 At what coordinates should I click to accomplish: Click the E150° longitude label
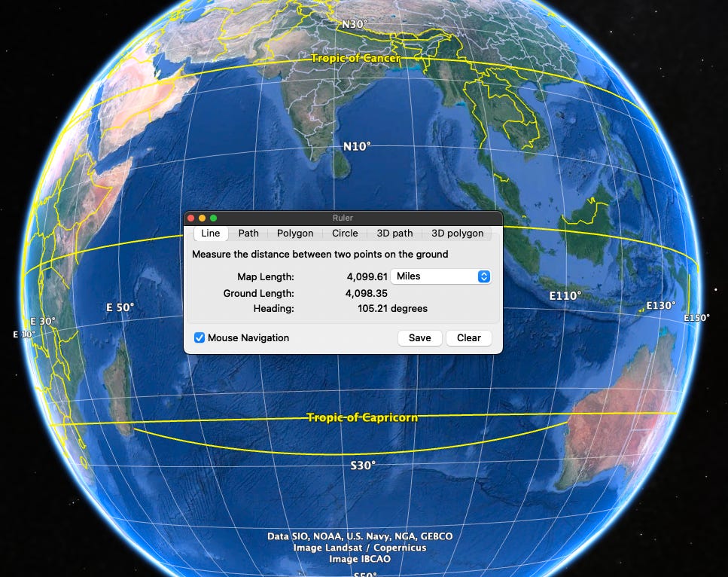point(696,318)
